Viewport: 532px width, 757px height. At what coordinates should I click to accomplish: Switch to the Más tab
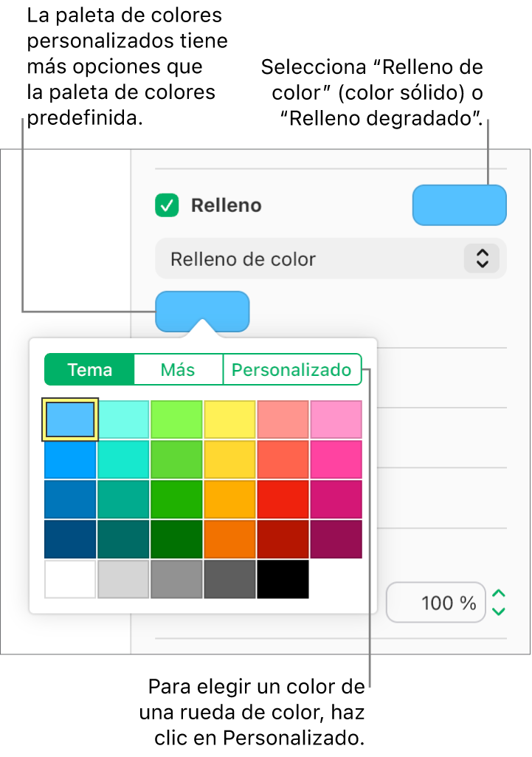coord(178,369)
